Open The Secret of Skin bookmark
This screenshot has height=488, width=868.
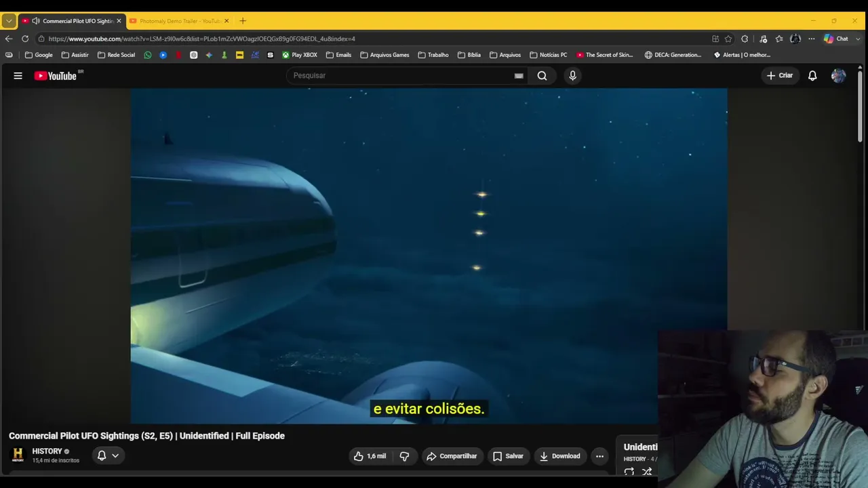(604, 55)
